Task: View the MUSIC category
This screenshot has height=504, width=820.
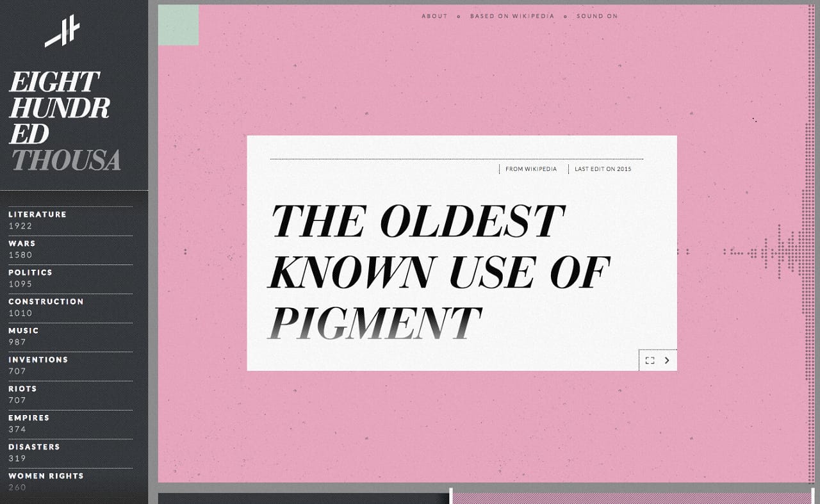Action: (x=22, y=330)
